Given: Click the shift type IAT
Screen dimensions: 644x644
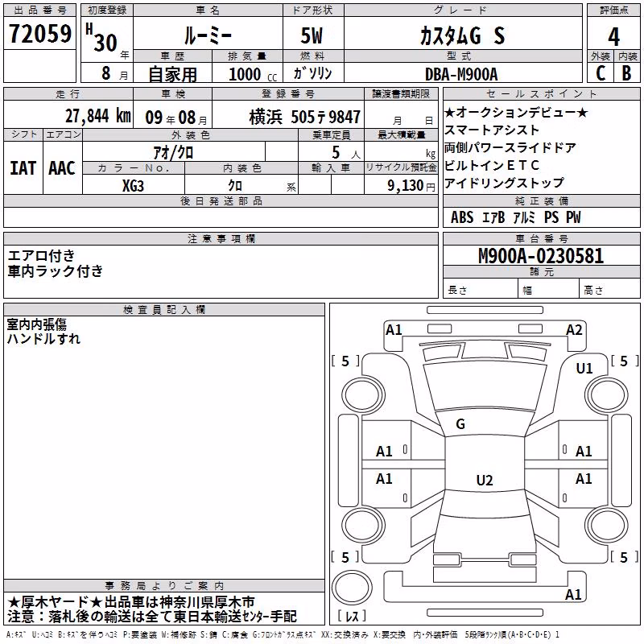Looking at the screenshot, I should [x=23, y=168].
